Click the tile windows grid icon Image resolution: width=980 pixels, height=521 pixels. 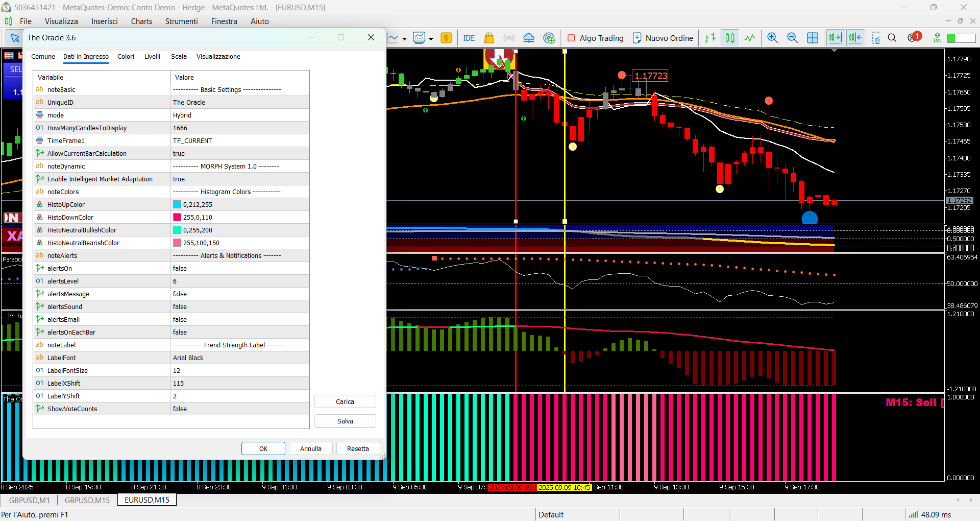[x=813, y=38]
